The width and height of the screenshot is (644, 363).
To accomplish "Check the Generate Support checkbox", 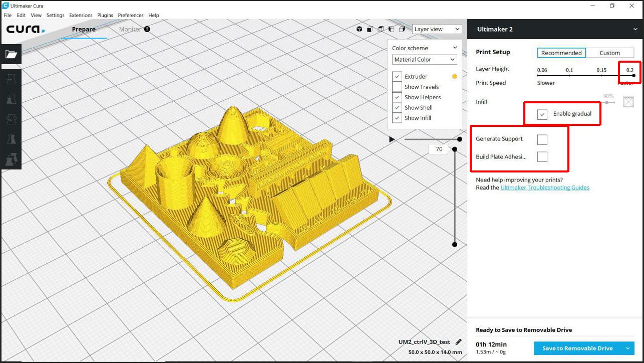I will (542, 139).
